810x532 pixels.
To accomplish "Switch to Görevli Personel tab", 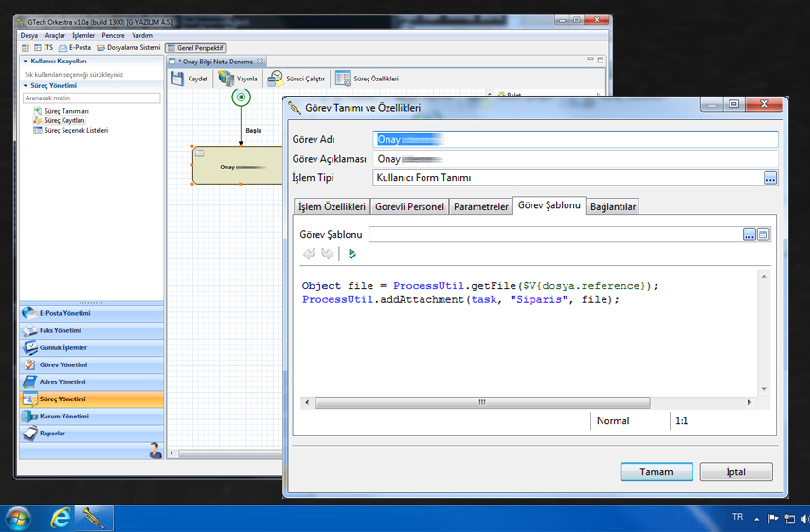I will [x=409, y=206].
